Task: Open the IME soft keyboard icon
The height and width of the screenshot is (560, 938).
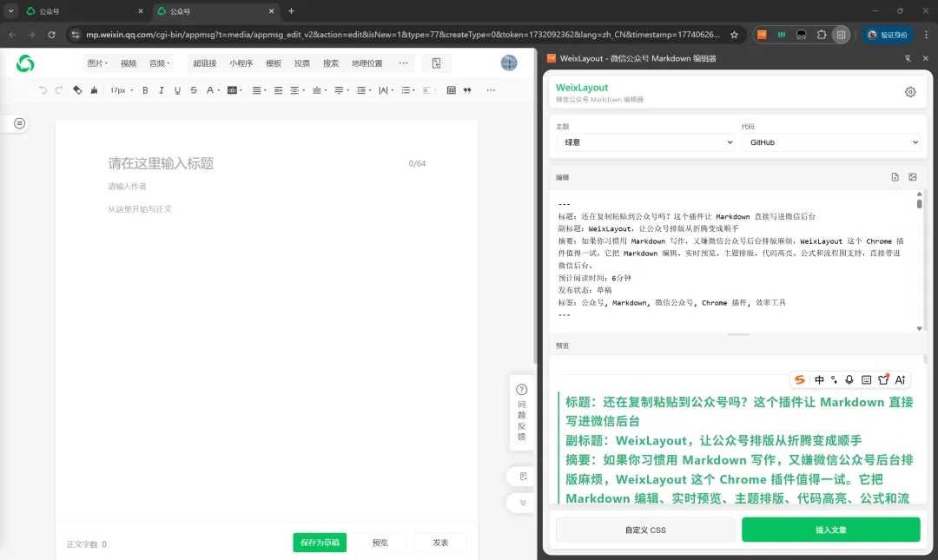Action: [866, 380]
